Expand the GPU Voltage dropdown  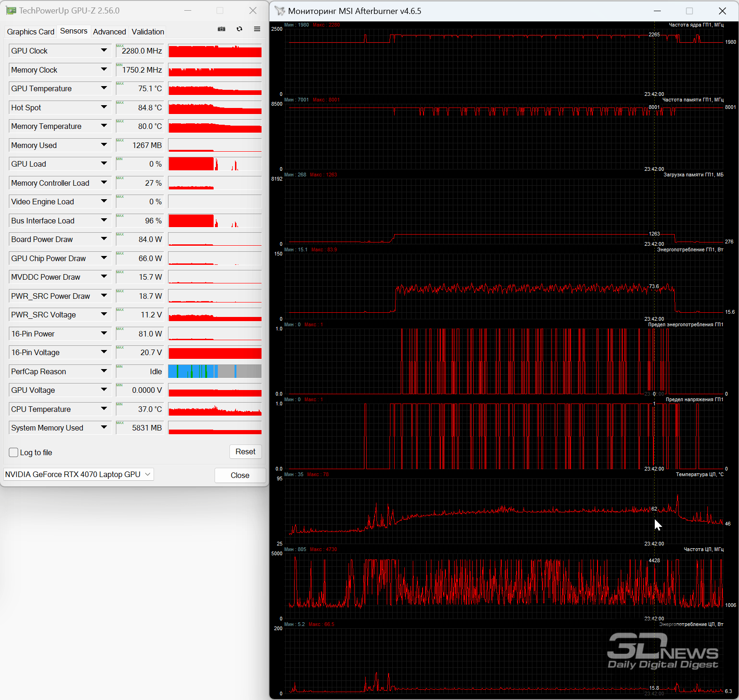[x=104, y=390]
